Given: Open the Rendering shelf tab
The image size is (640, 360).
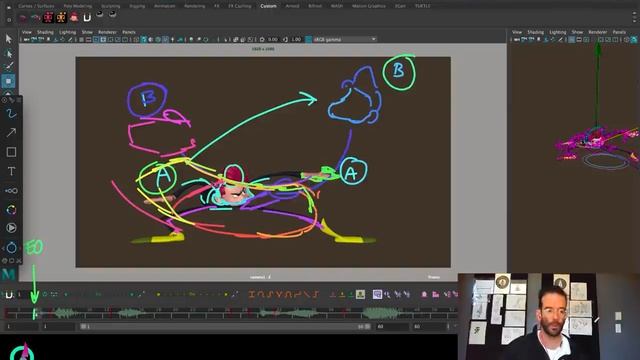Looking at the screenshot, I should (194, 6).
